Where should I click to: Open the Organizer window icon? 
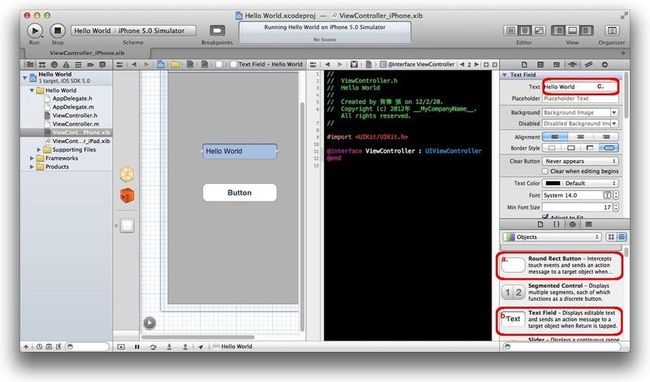click(612, 30)
